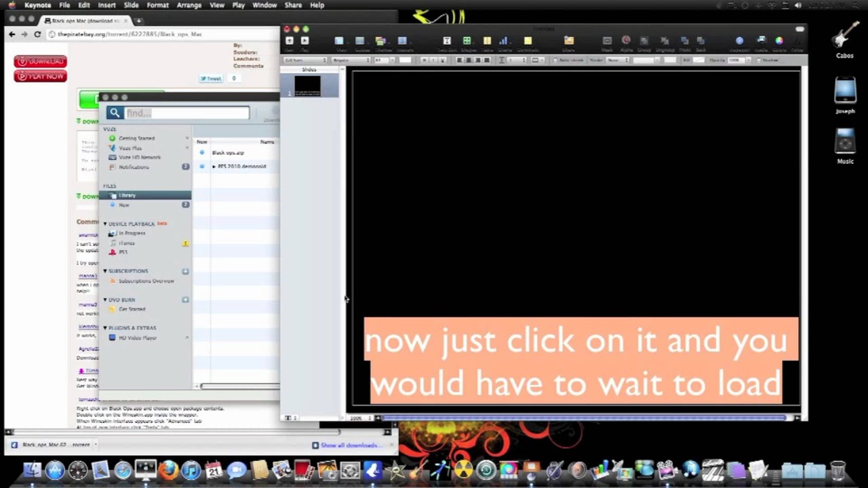Screen dimensions: 868x488
Task: Click the Tweet button on webpage
Action: [212, 79]
